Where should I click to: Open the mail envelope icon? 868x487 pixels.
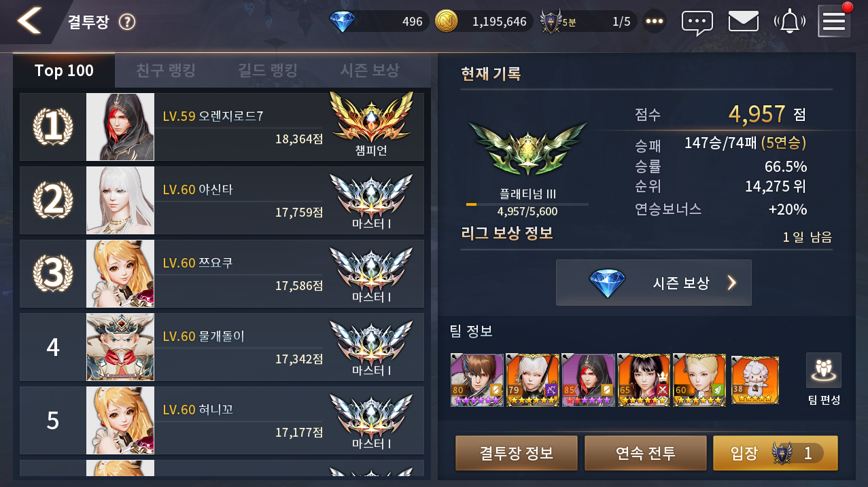click(744, 22)
